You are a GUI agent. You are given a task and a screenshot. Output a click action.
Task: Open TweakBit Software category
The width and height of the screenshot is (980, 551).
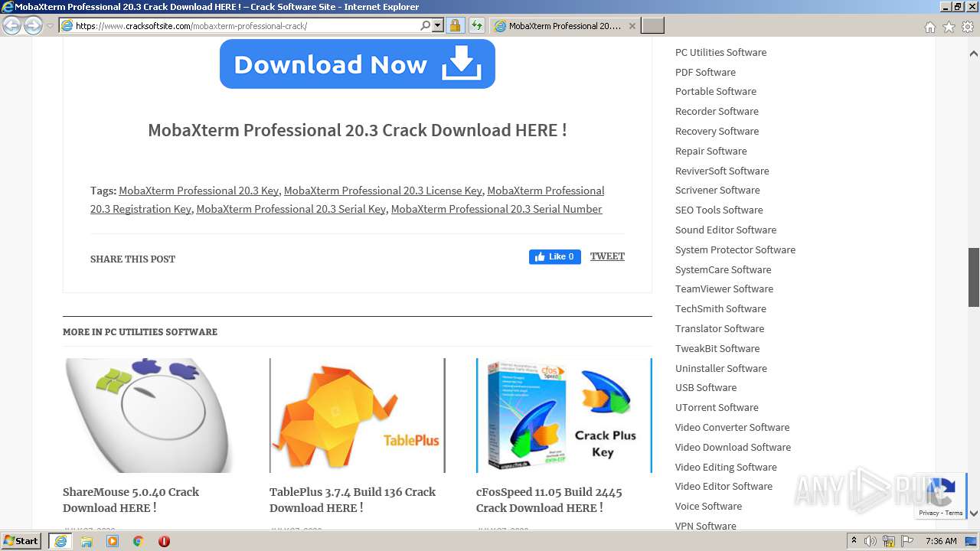(717, 348)
